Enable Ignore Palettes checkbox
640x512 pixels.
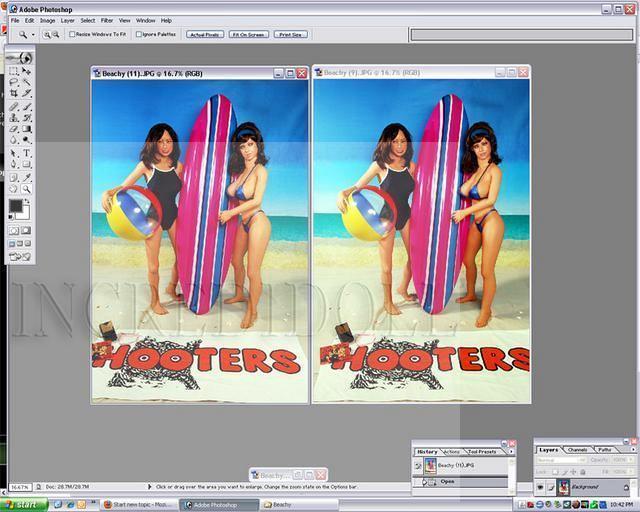point(138,34)
